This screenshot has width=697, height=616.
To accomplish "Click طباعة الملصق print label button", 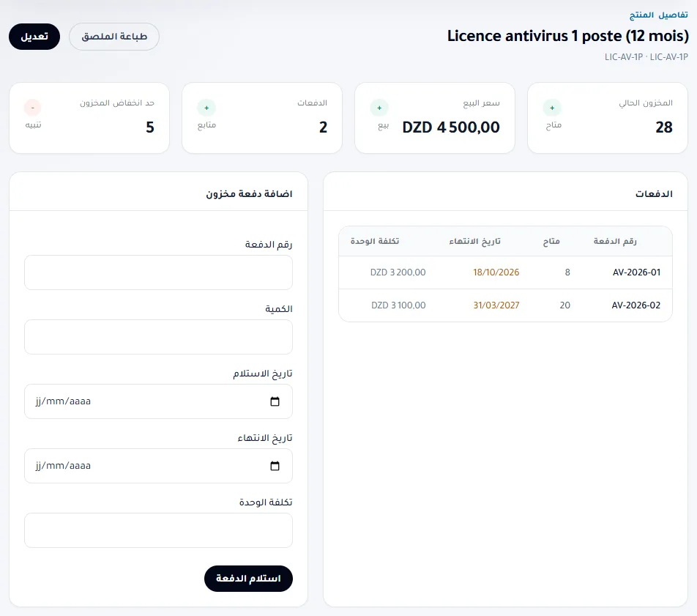I will click(x=114, y=37).
